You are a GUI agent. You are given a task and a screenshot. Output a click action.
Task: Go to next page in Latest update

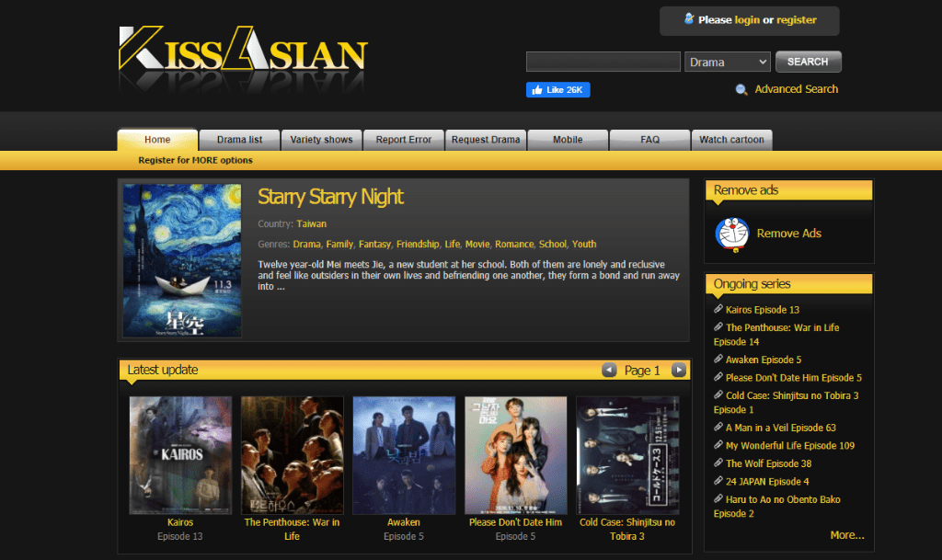(679, 370)
